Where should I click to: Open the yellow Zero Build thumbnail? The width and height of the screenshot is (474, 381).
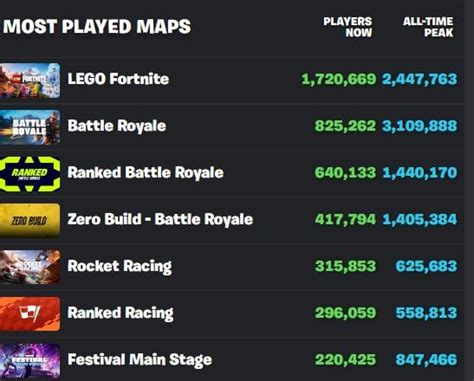point(30,220)
